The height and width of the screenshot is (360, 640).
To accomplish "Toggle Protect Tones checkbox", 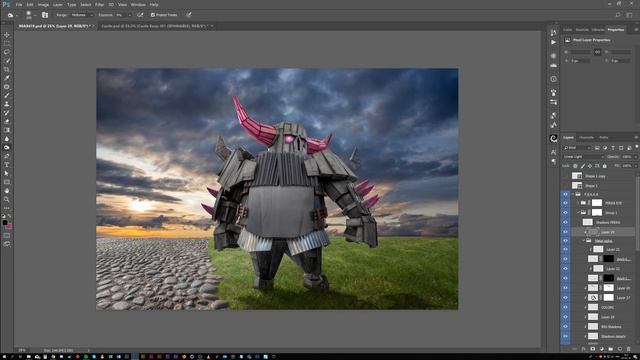I will tap(153, 15).
